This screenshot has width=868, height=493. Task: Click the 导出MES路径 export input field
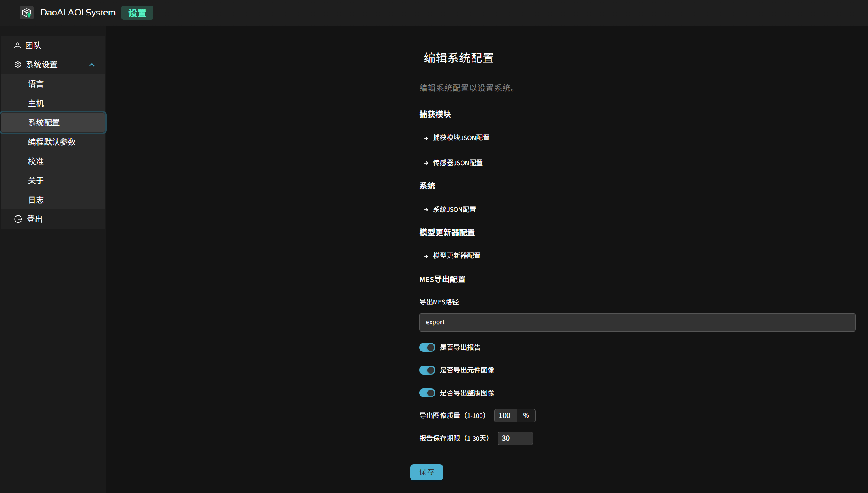click(x=637, y=322)
